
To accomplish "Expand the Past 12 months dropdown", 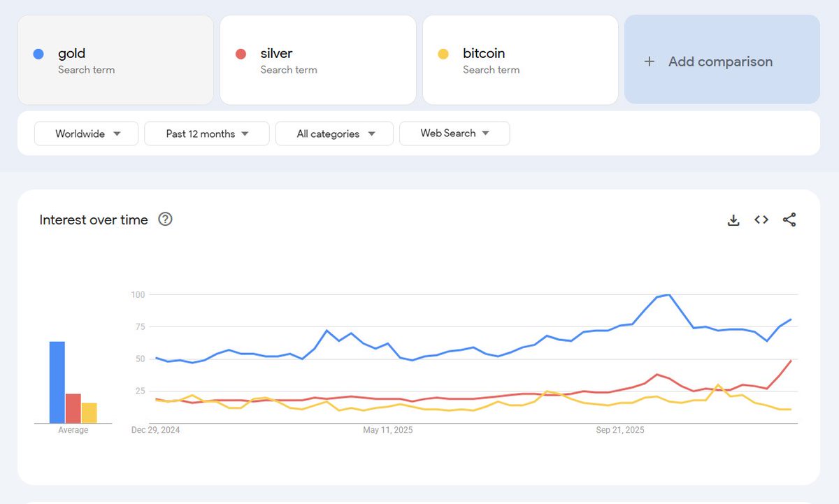I will tap(207, 134).
